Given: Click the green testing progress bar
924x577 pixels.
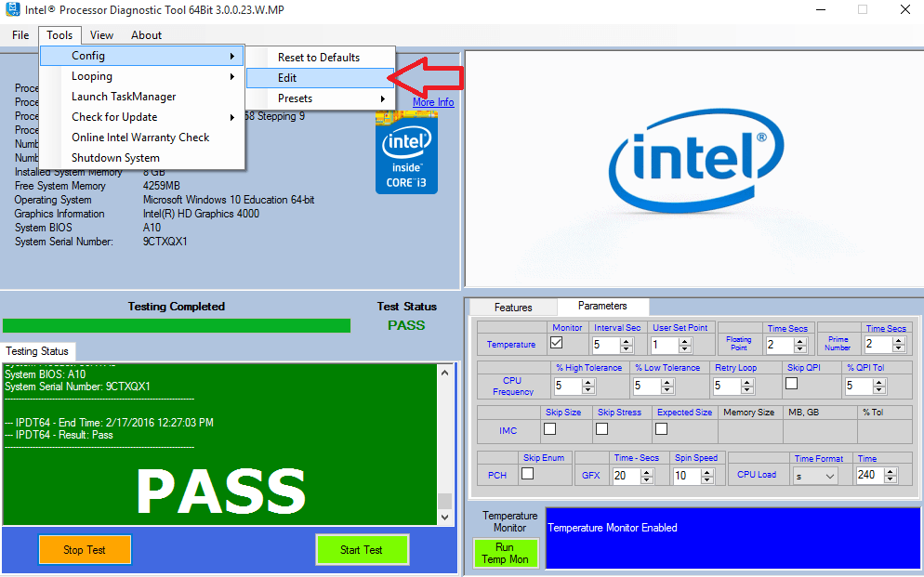Looking at the screenshot, I should [x=177, y=325].
